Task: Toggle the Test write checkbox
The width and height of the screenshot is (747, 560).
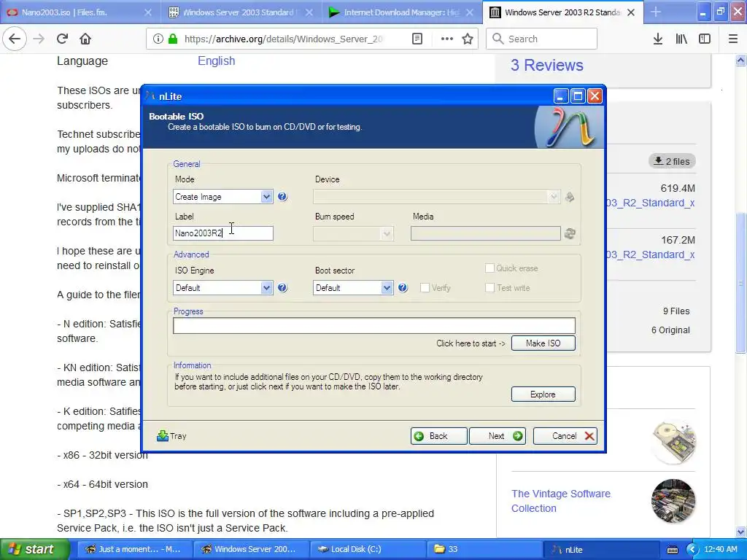Action: click(489, 287)
